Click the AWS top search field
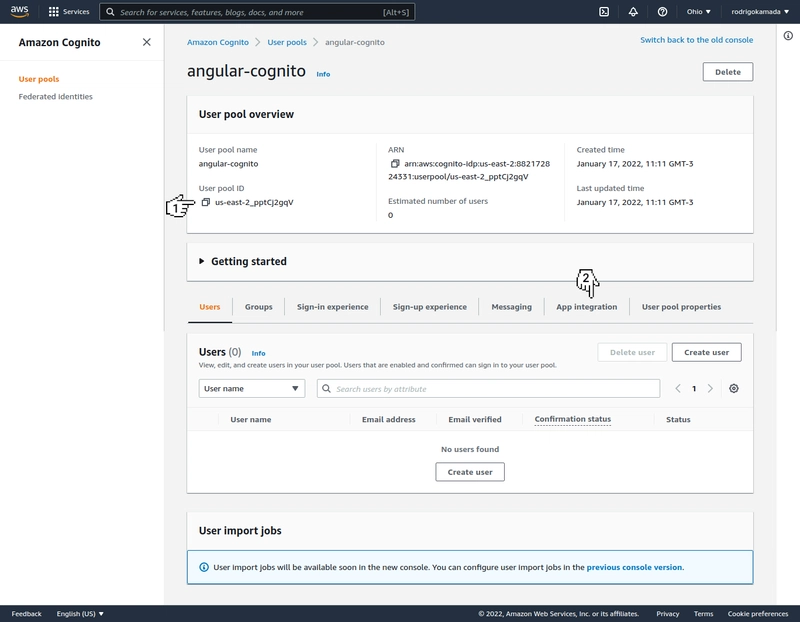This screenshot has width=800, height=622. click(x=257, y=12)
